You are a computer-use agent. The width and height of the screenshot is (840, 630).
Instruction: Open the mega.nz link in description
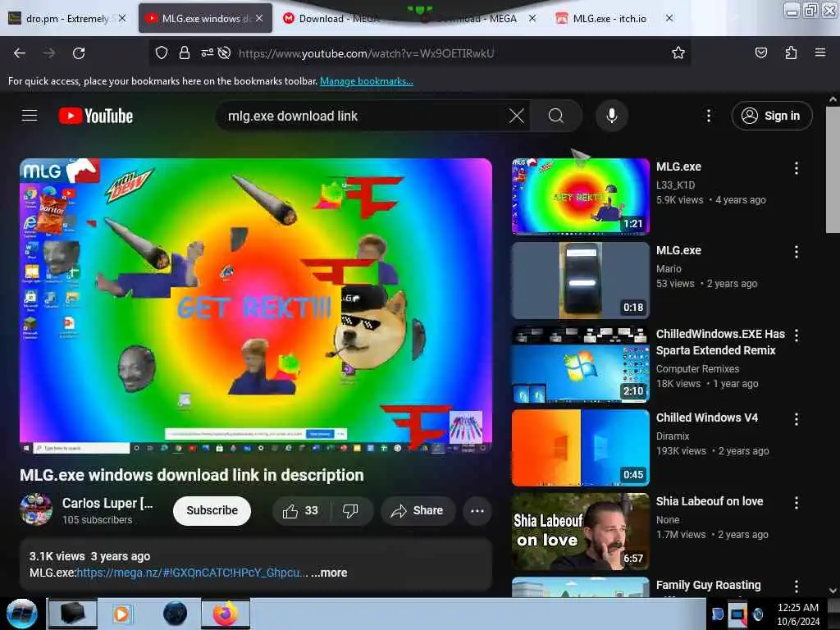(192, 573)
